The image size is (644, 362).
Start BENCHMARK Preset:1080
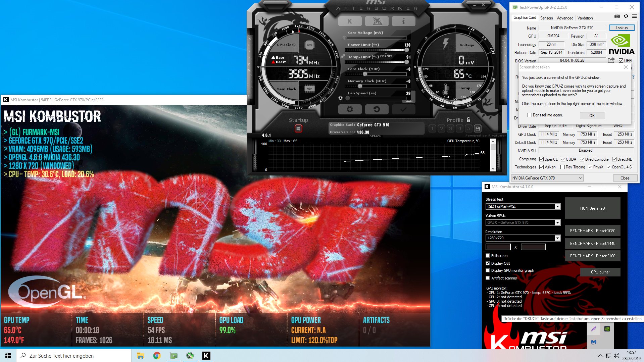(x=593, y=231)
